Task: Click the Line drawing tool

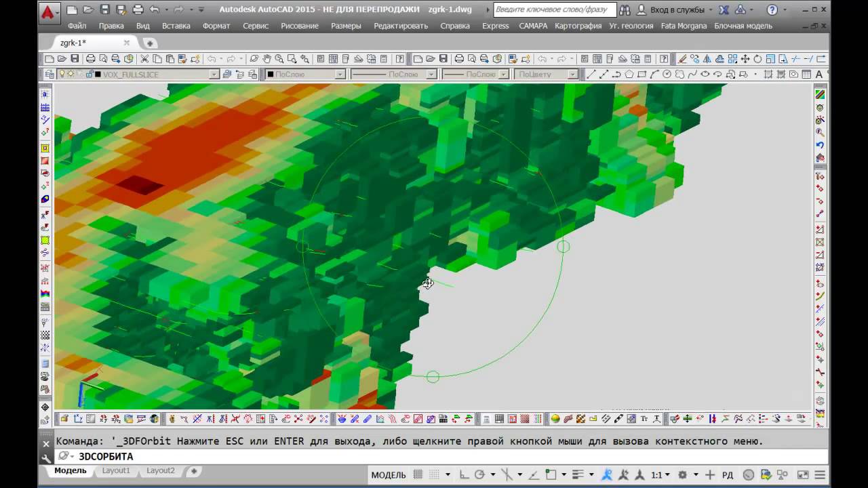Action: (590, 75)
